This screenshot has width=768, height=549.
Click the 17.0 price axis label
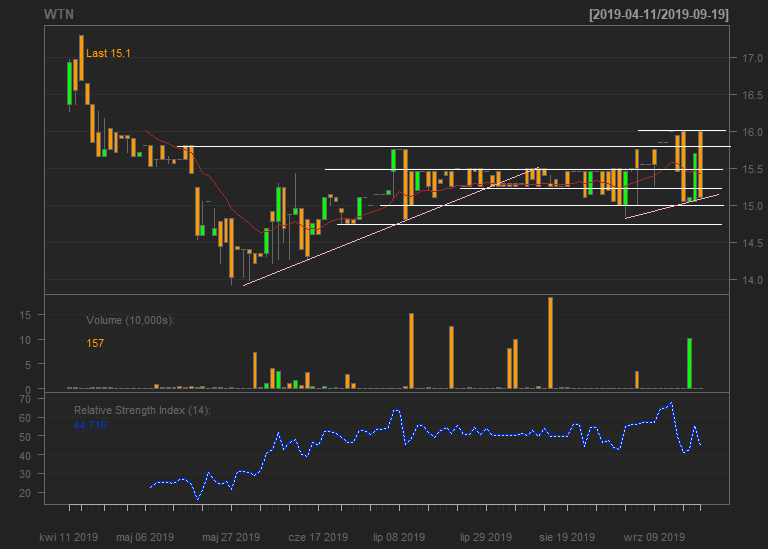pos(752,58)
